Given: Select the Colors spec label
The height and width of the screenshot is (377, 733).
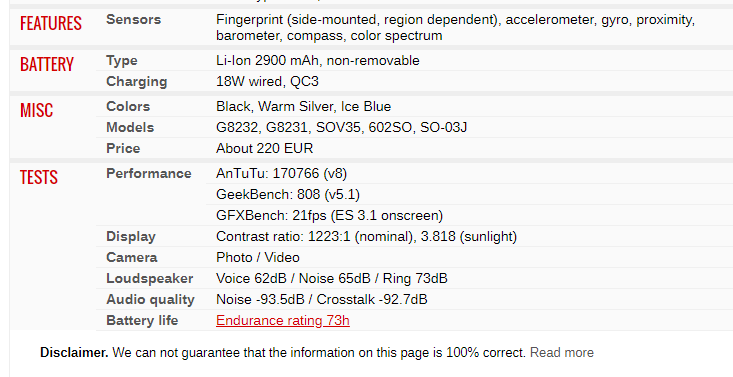Looking at the screenshot, I should coord(128,106).
